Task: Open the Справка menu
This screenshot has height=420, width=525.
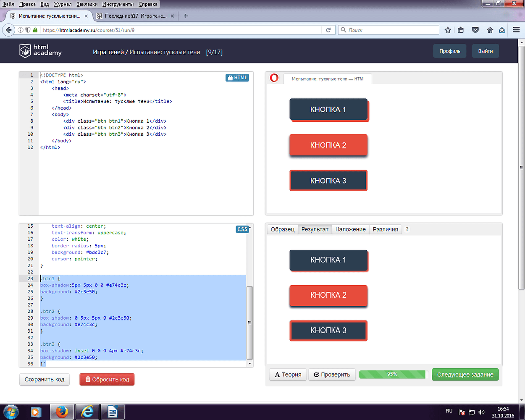Action: coord(148,4)
